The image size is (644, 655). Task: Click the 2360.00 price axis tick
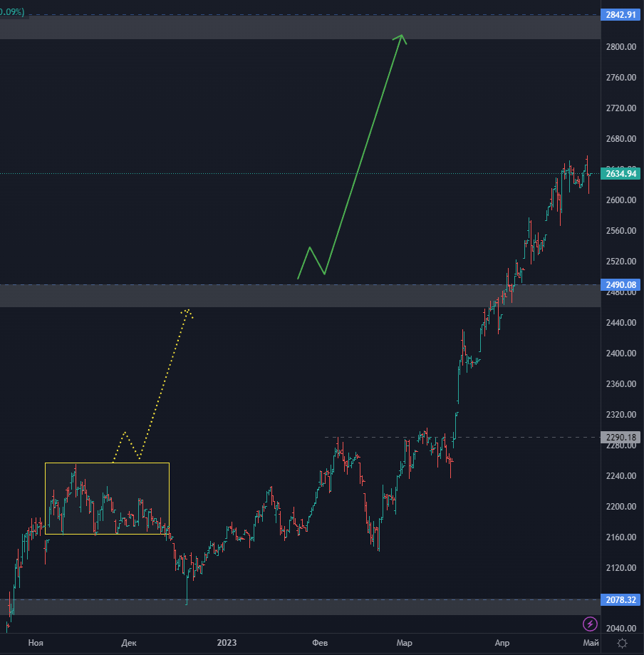click(x=621, y=384)
